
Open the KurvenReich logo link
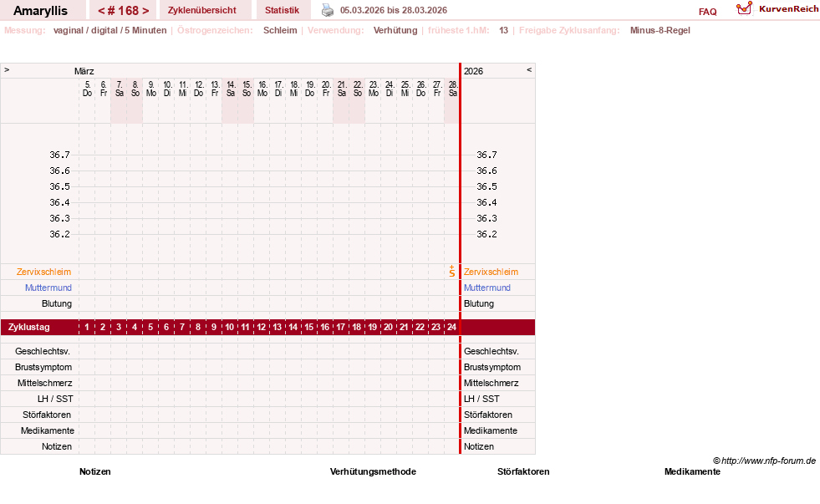[x=777, y=8]
